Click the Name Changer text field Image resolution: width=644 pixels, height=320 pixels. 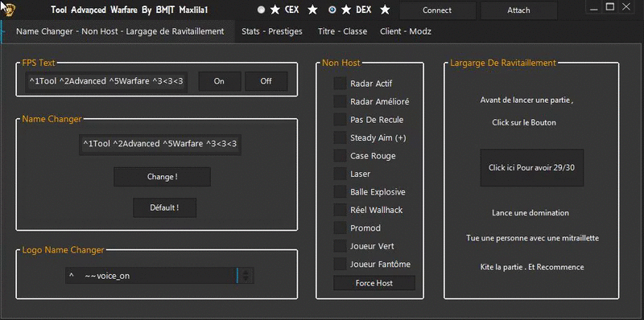click(x=159, y=144)
